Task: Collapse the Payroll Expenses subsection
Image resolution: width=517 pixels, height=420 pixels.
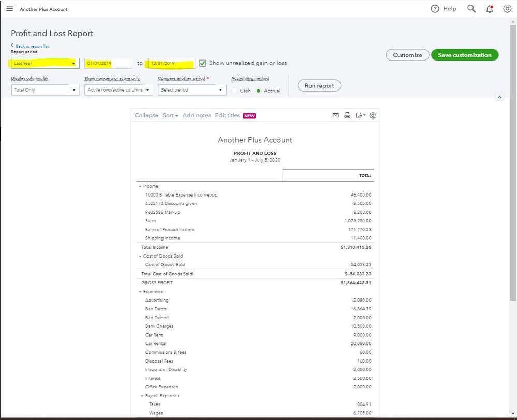Action: pos(142,396)
